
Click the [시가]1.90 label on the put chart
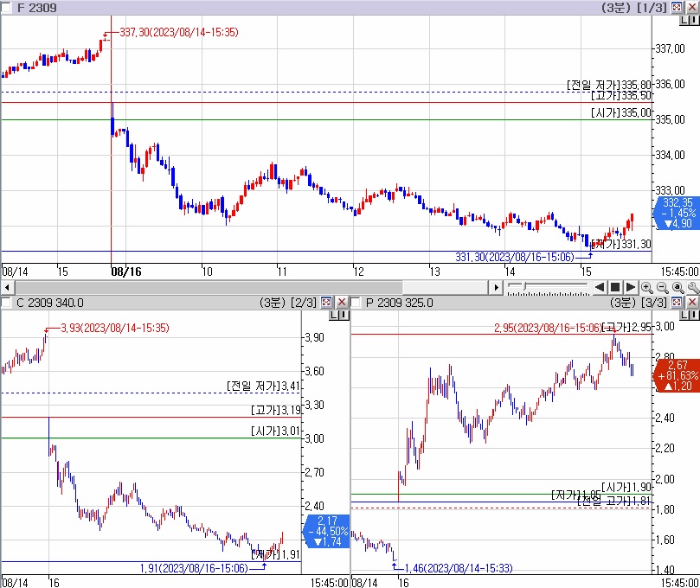click(x=626, y=487)
